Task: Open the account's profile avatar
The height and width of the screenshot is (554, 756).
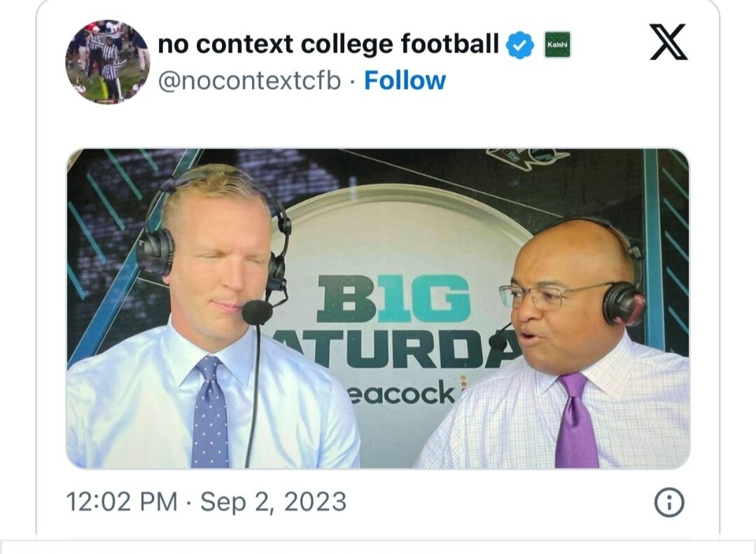Action: coord(107,62)
